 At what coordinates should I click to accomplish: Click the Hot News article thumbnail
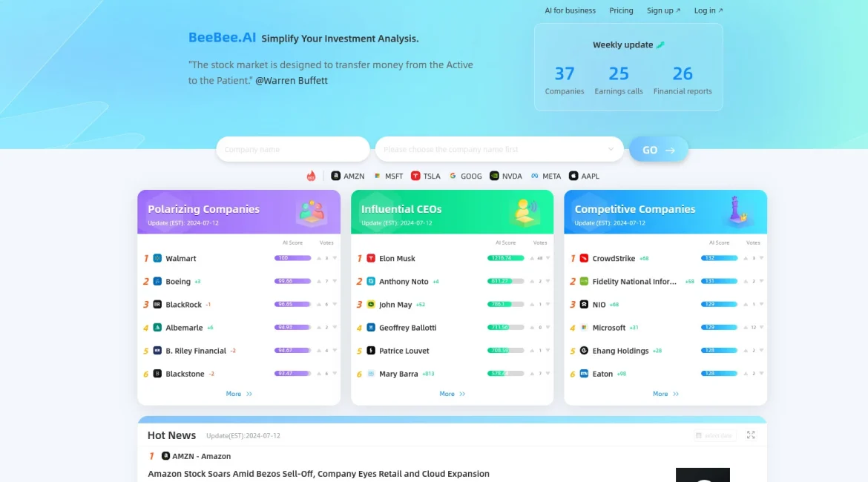[x=703, y=475]
